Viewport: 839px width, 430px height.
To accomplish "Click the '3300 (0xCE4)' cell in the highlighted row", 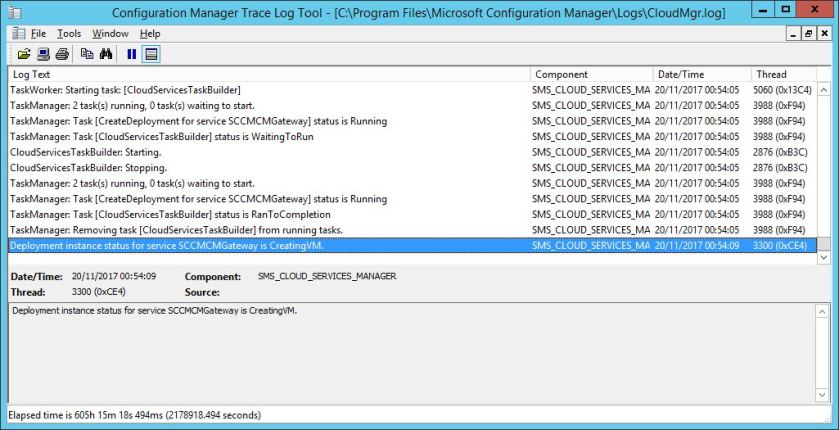I will [x=780, y=245].
